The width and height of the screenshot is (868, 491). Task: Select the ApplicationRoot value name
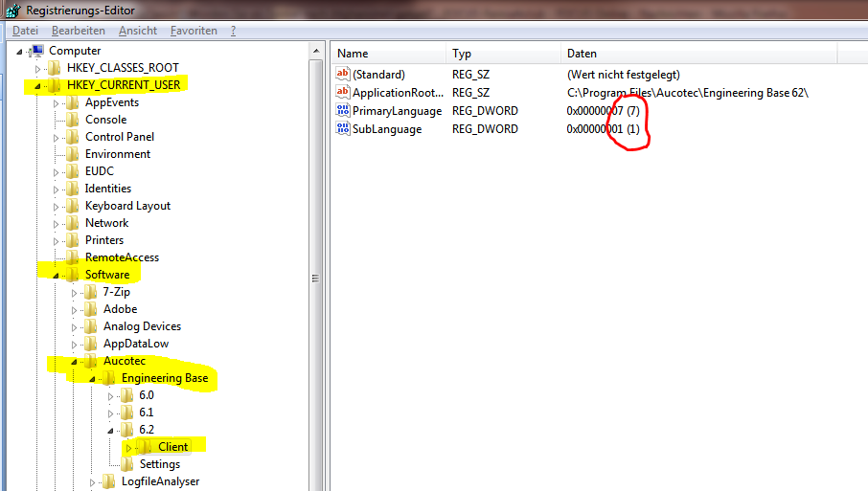coord(398,92)
